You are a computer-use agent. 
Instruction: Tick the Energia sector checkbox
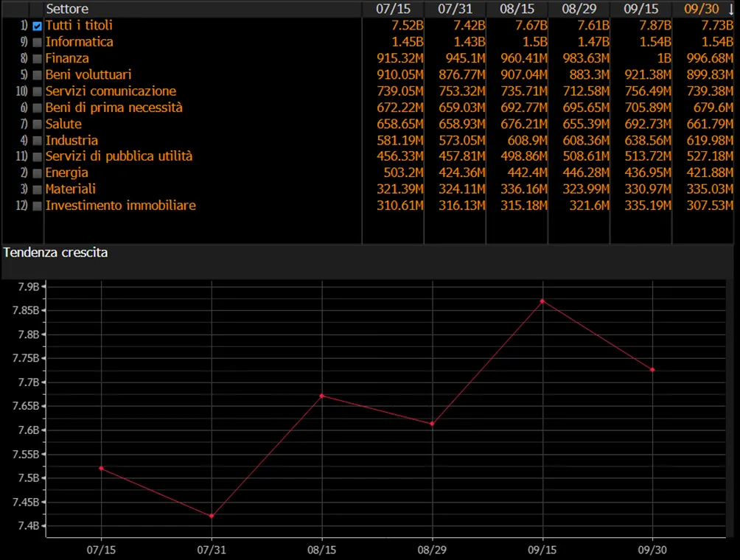point(38,174)
